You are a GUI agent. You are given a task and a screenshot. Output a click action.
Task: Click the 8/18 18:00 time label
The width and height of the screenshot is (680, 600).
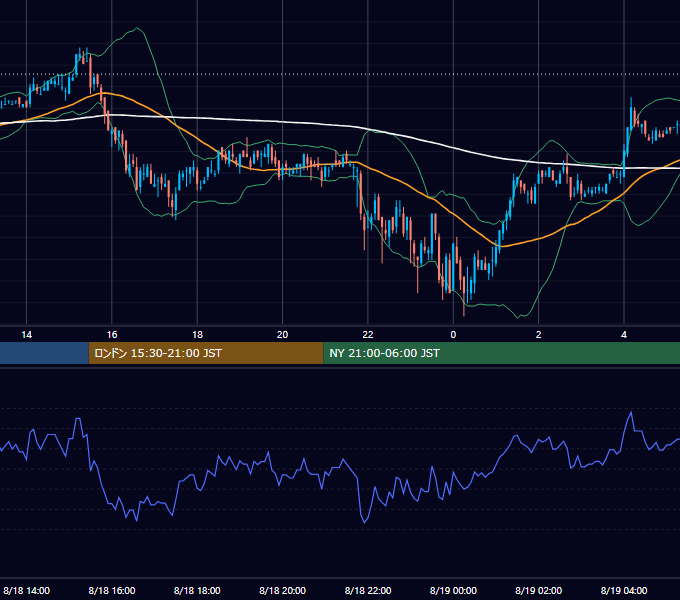[x=197, y=590]
